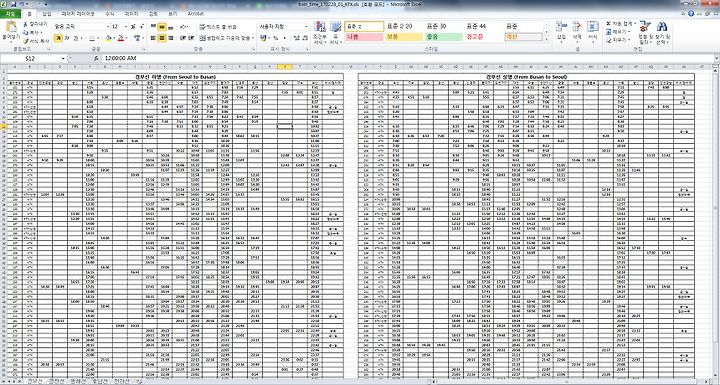This screenshot has width=720, height=385.
Task: Toggle underline formatting button
Action: coord(76,39)
